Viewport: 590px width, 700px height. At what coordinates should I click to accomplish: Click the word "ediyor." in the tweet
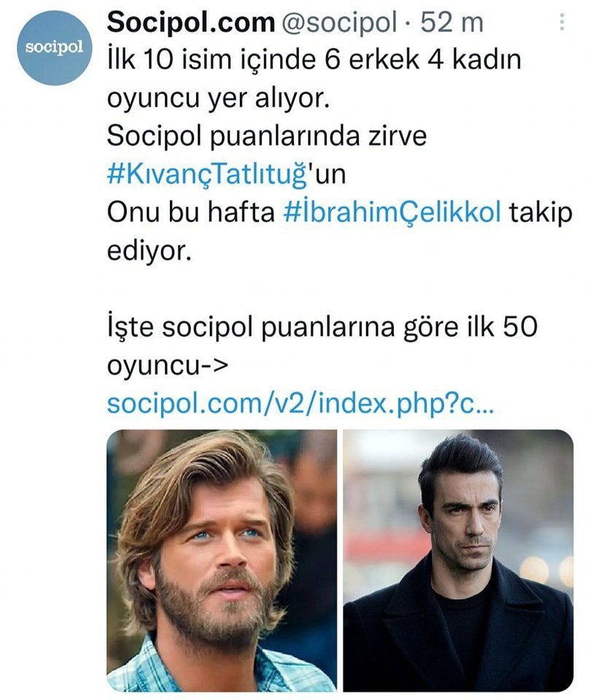[150, 250]
